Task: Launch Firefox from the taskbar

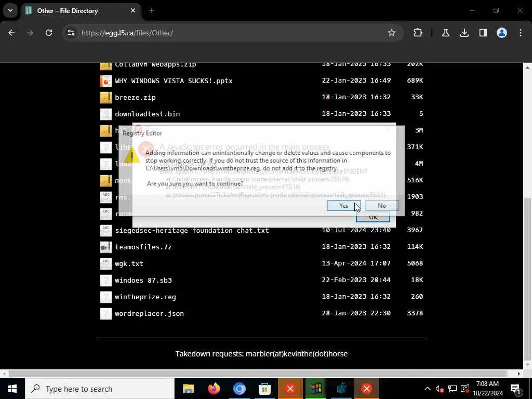Action: point(214,389)
